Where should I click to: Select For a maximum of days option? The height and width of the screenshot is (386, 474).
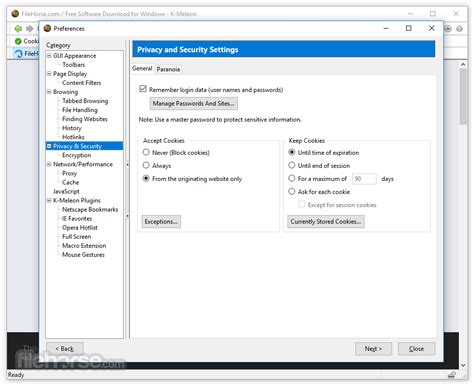pyautogui.click(x=292, y=178)
